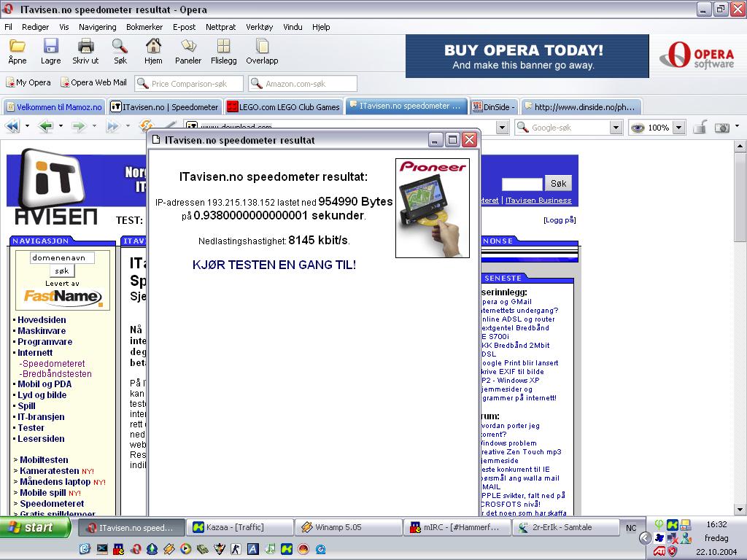Open the forward button history dropdown
Viewport: 747px width, 560px height.
coord(94,126)
